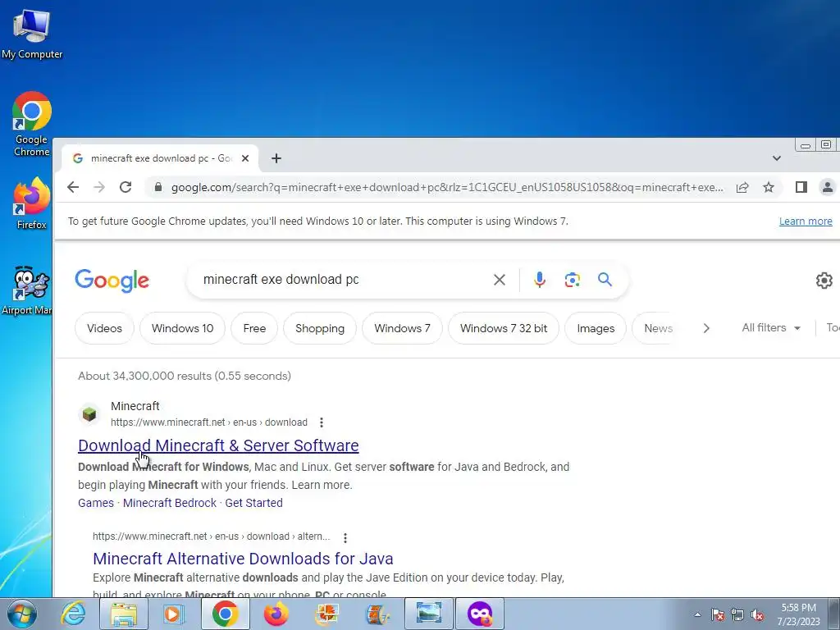Image resolution: width=840 pixels, height=630 pixels.
Task: Open the Games sitelink
Action: coord(96,503)
